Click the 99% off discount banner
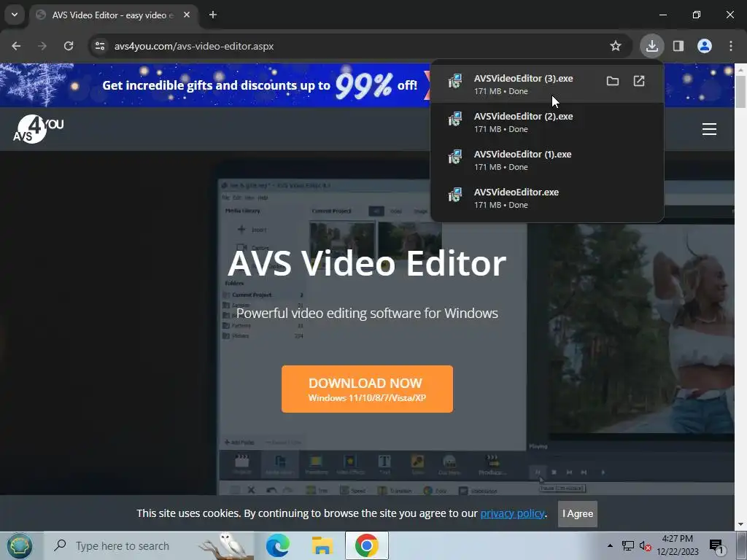 point(260,85)
